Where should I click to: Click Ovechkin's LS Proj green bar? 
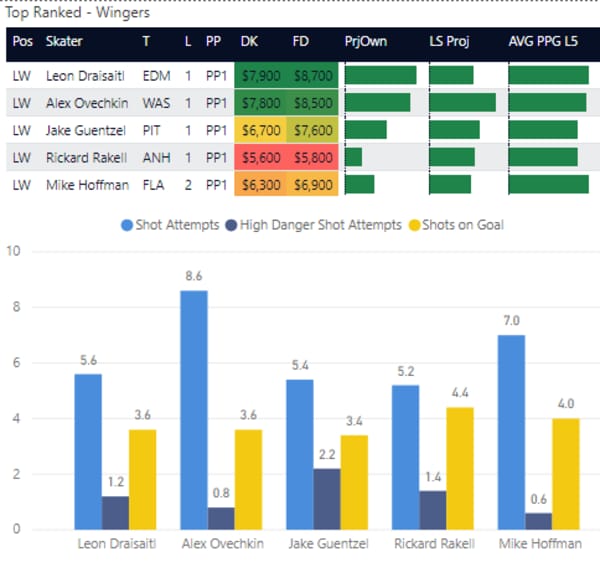462,102
